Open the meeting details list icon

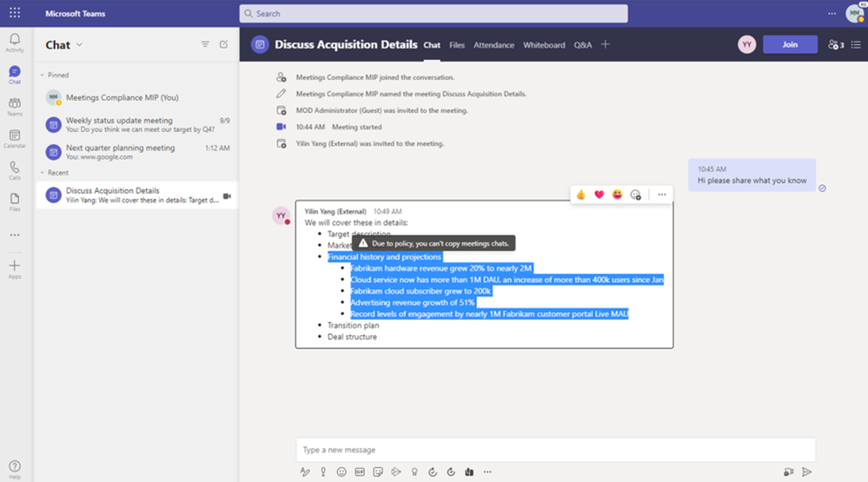click(857, 44)
